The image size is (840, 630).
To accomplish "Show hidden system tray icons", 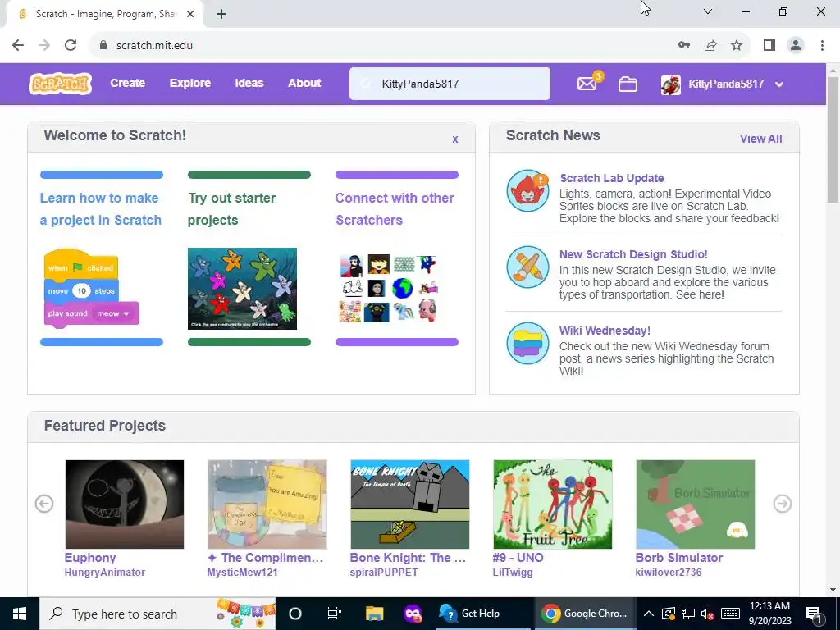I will [x=648, y=614].
